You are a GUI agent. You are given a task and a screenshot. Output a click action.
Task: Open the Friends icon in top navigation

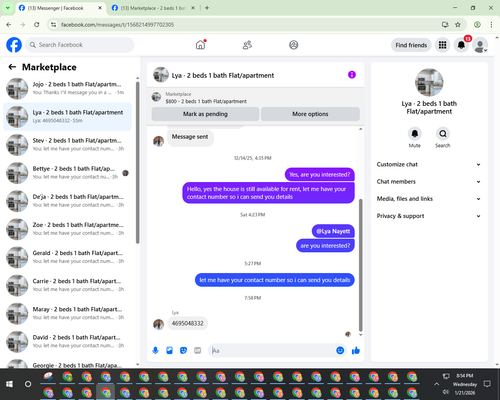(247, 45)
